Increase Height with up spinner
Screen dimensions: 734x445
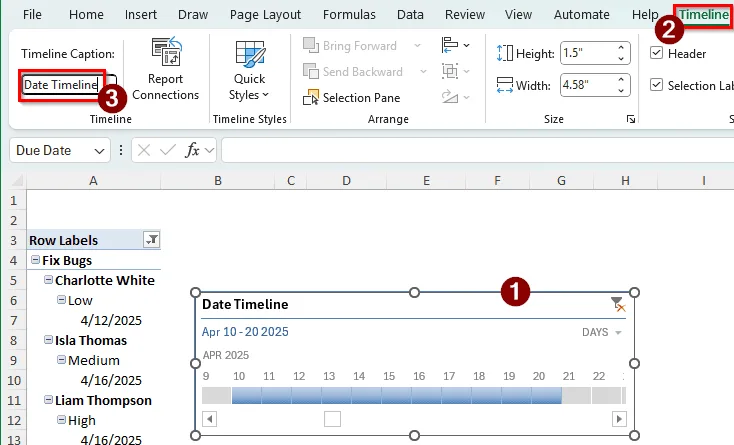coord(621,47)
